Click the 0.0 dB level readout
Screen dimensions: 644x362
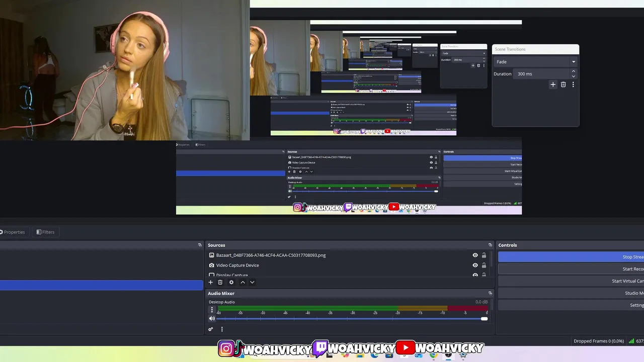(x=481, y=302)
